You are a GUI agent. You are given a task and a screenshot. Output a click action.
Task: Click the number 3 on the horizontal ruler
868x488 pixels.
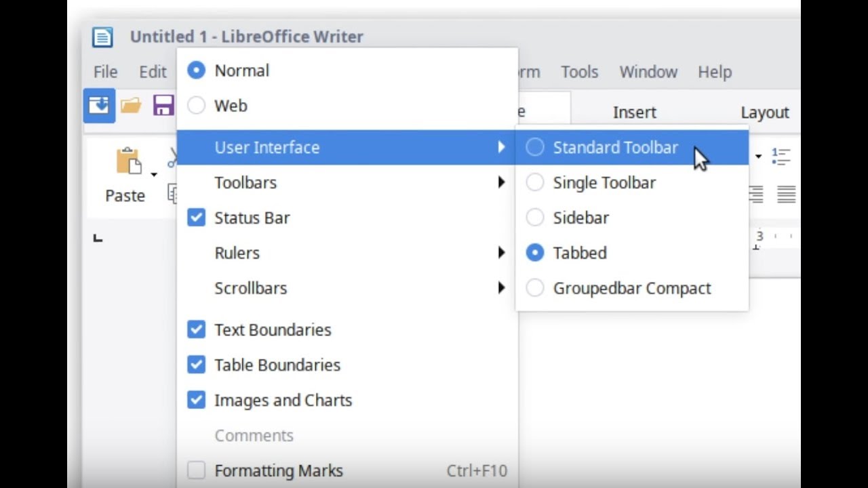click(x=759, y=237)
